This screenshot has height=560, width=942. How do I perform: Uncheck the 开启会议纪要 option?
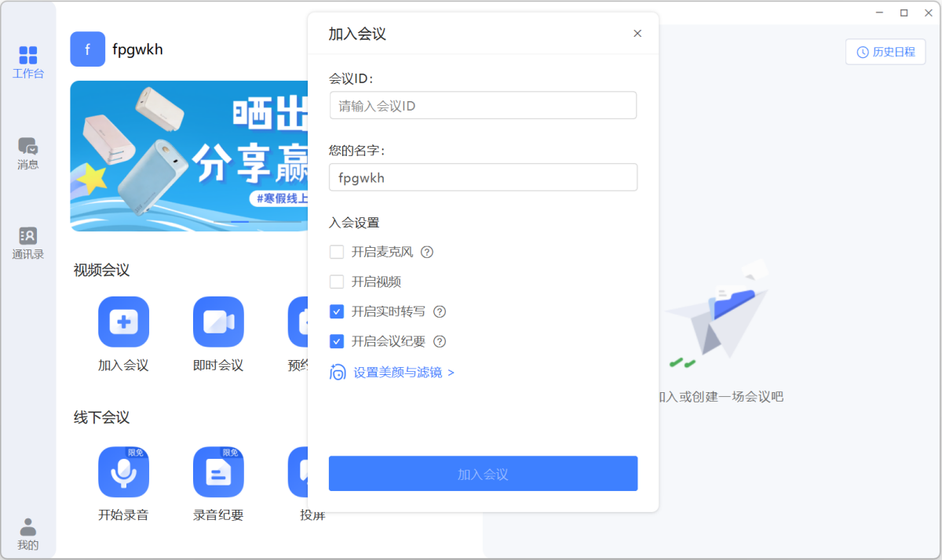(337, 341)
